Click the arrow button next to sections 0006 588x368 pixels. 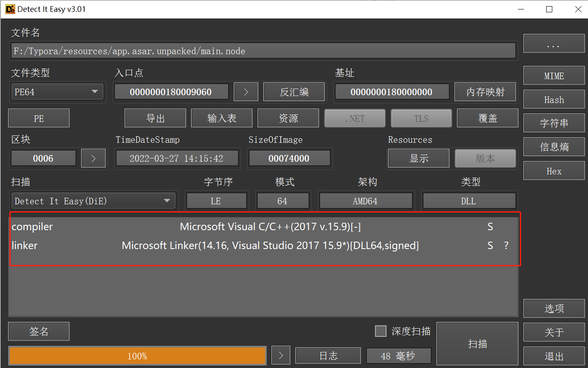(94, 158)
